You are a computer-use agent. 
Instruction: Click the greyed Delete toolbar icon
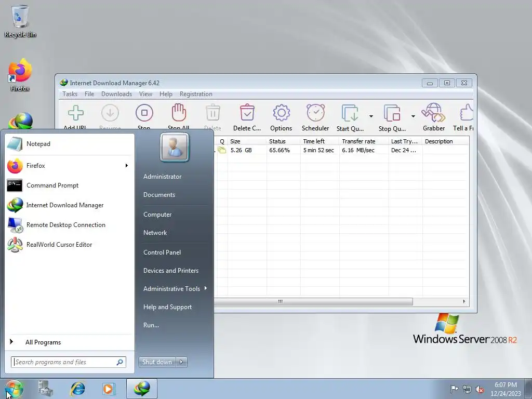212,112
